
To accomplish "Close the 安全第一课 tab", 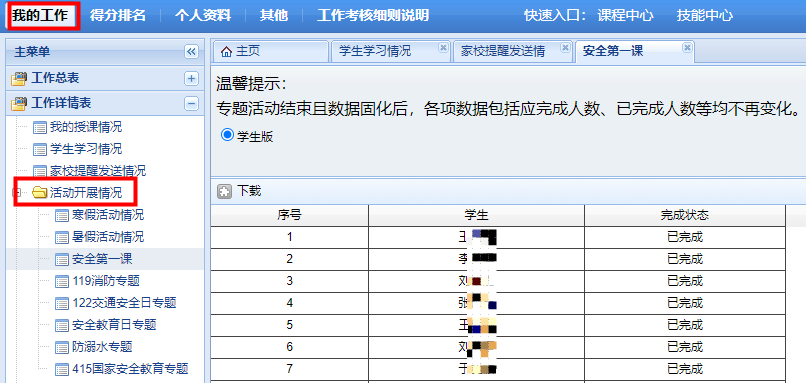I will (x=687, y=47).
